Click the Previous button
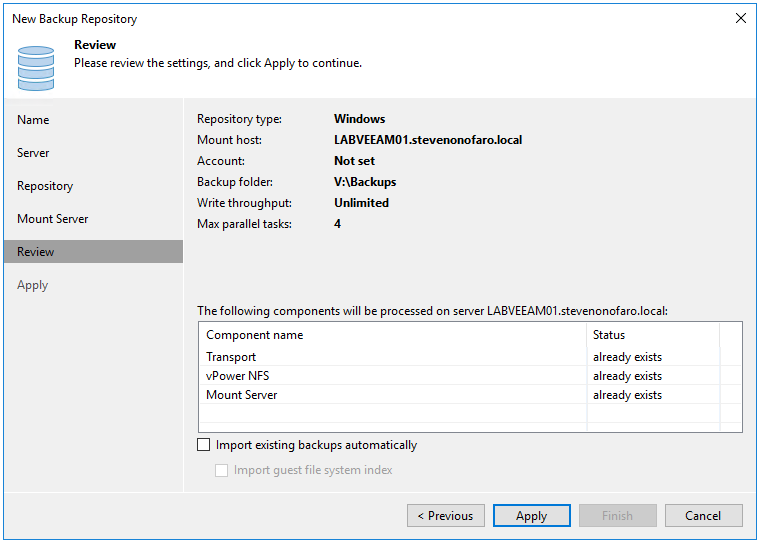The height and width of the screenshot is (544, 761). (445, 516)
